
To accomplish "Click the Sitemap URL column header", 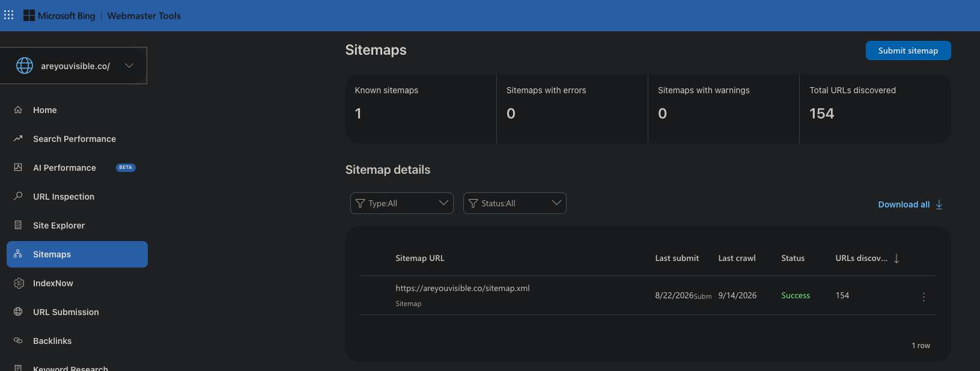I will (x=420, y=258).
